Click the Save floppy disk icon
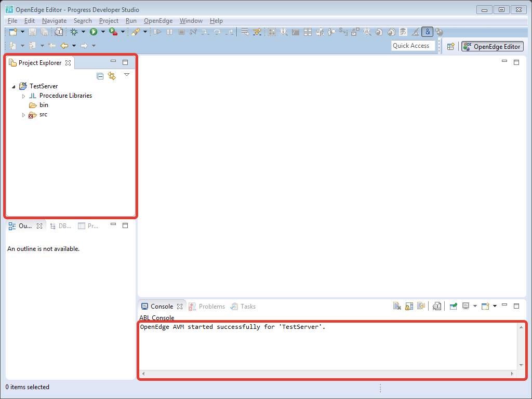 [32, 32]
